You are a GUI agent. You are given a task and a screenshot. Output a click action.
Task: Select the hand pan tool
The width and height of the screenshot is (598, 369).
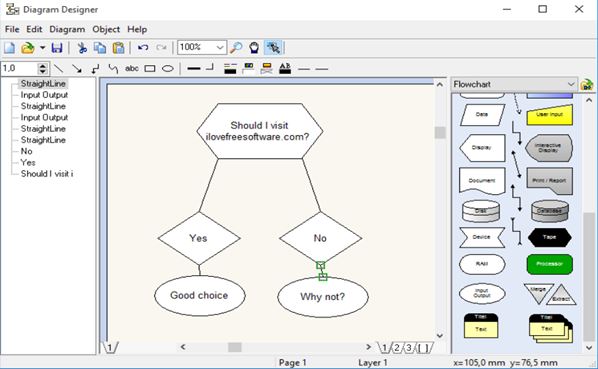click(x=254, y=48)
